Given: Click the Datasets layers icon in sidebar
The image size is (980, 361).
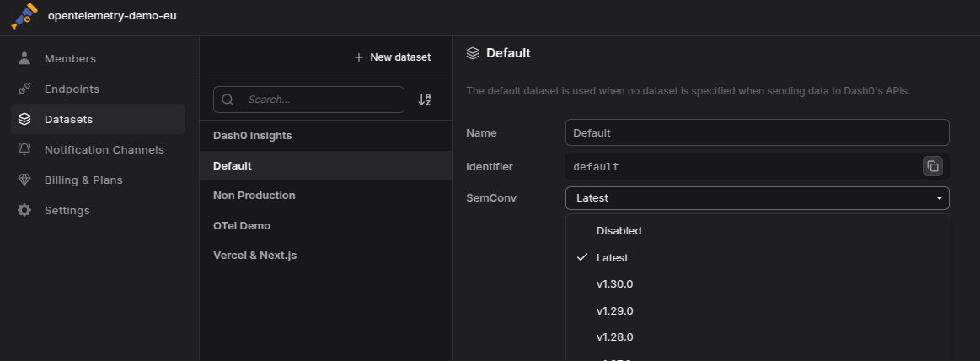Looking at the screenshot, I should (x=24, y=119).
